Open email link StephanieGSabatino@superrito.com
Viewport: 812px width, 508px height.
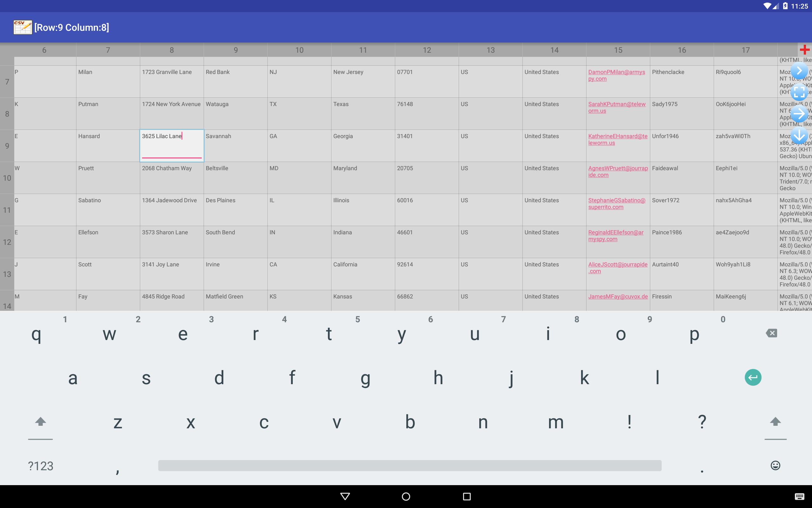click(617, 204)
